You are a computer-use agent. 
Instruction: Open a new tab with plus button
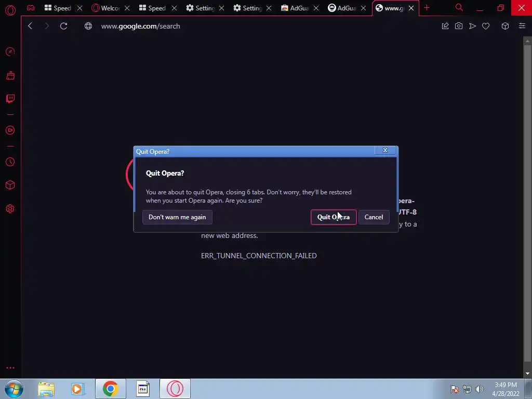tap(427, 8)
